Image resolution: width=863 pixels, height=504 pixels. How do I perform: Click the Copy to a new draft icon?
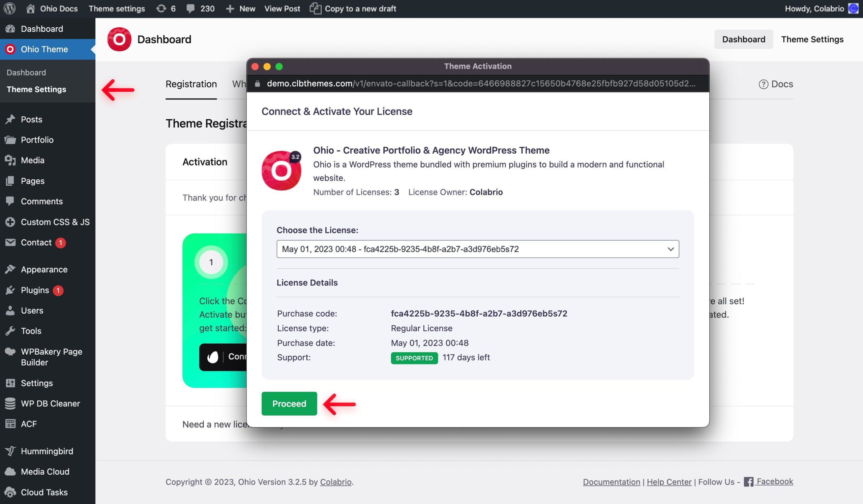pos(315,8)
